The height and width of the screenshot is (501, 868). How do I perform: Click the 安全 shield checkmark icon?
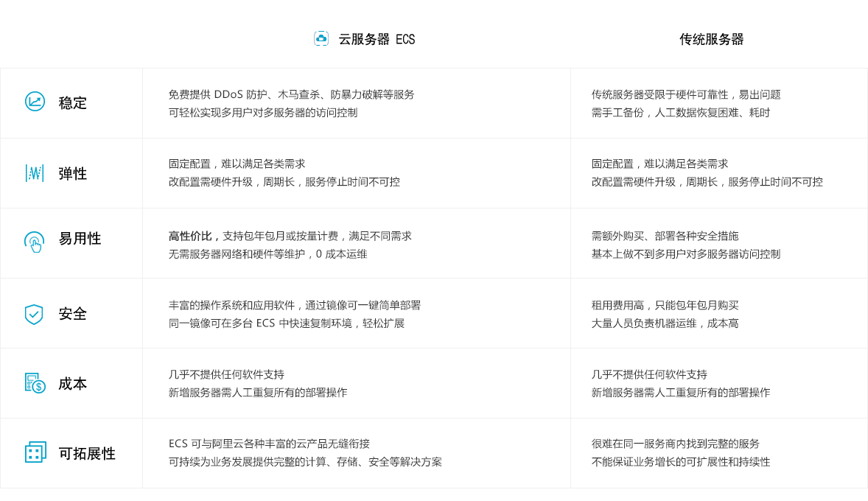(x=34, y=314)
